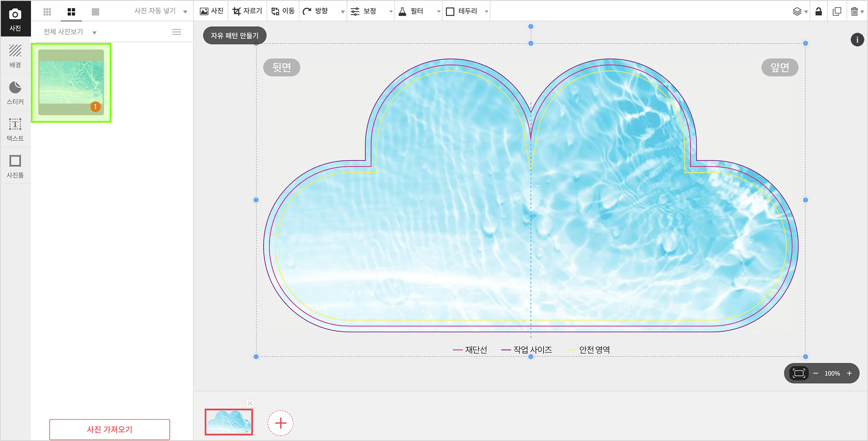Select the 텍스트 text tool
The image size is (868, 441).
pyautogui.click(x=15, y=130)
